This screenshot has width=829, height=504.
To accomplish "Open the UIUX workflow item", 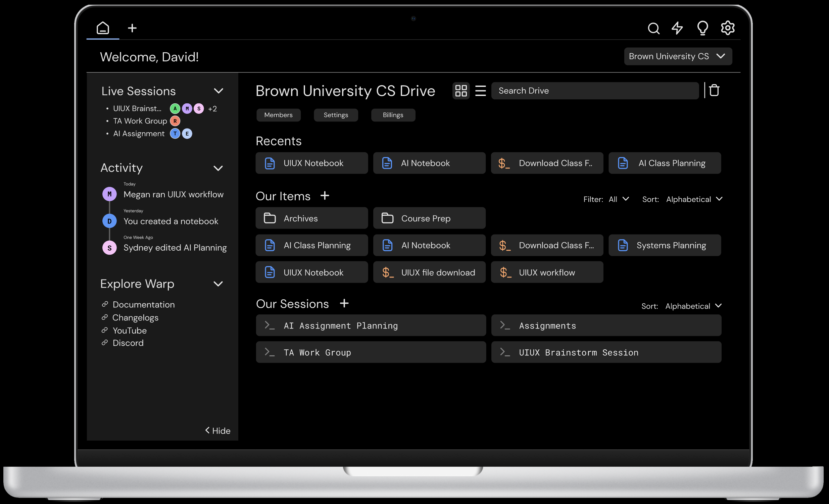I will 547,272.
